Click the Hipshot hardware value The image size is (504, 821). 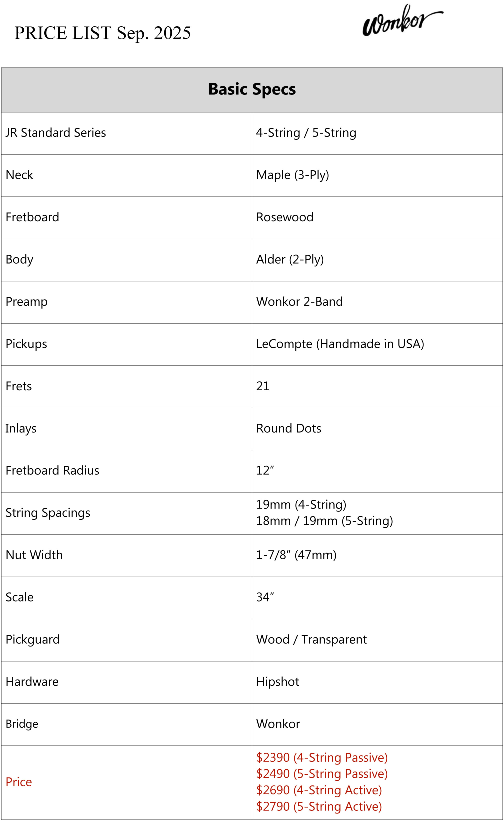[x=278, y=682]
